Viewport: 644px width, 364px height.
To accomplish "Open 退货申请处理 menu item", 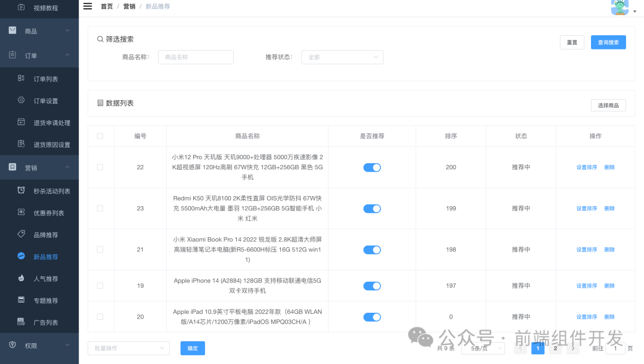I will [39, 123].
